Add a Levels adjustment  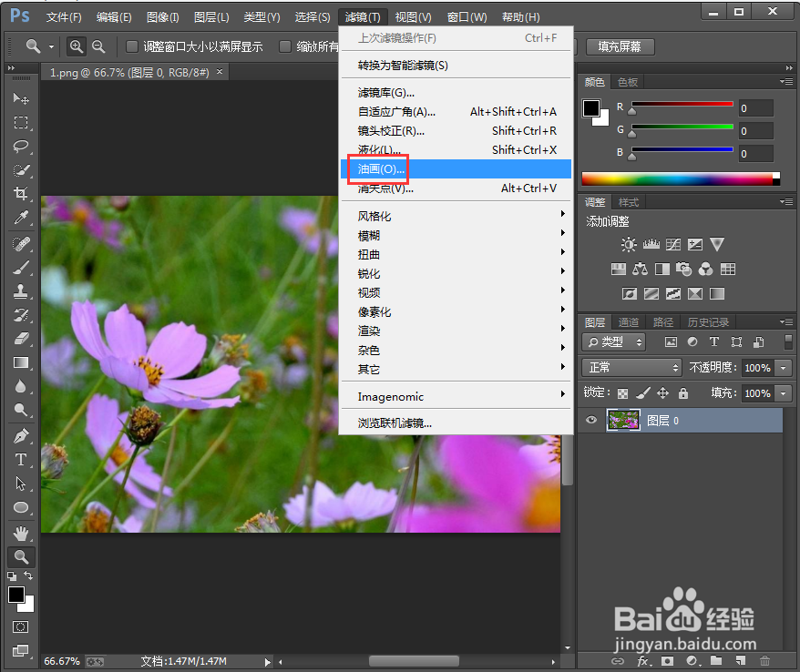pos(651,245)
